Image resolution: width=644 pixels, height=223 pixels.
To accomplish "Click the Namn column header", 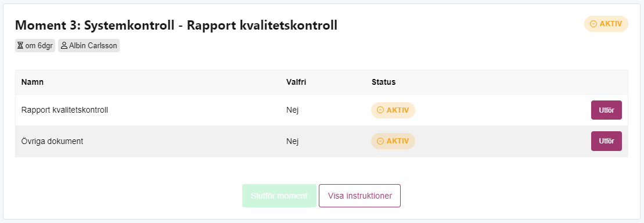I will click(x=33, y=82).
